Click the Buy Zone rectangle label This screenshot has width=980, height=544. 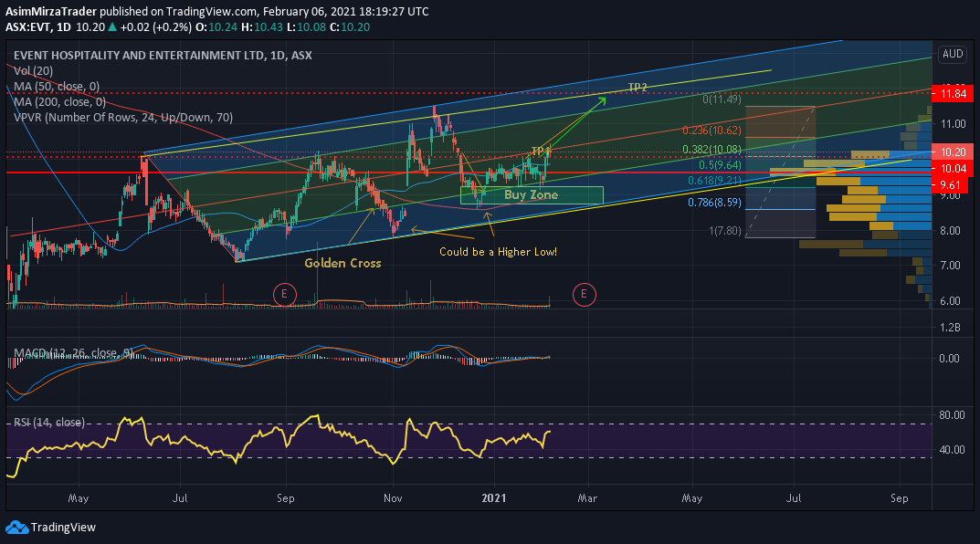pyautogui.click(x=532, y=194)
